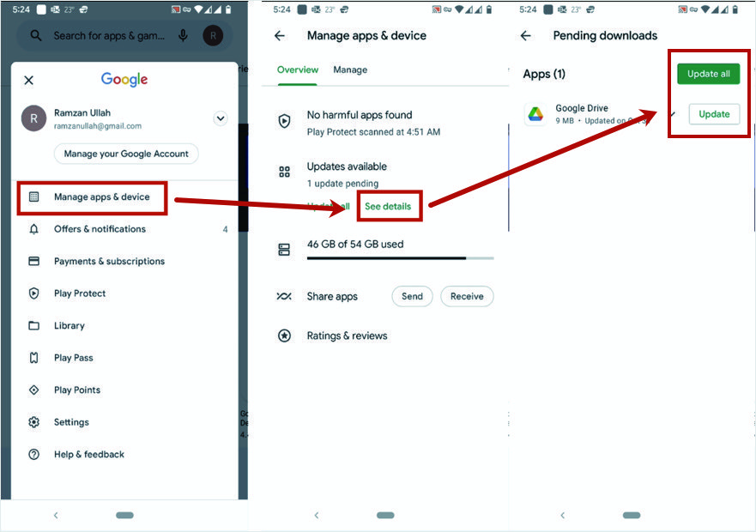Viewport: 756px width, 532px height.
Task: Click the Search for apps & games field
Action: point(109,36)
